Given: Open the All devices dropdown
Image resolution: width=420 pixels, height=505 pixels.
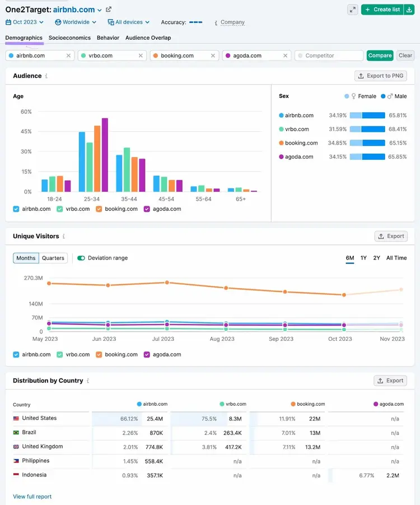Looking at the screenshot, I should 129,22.
